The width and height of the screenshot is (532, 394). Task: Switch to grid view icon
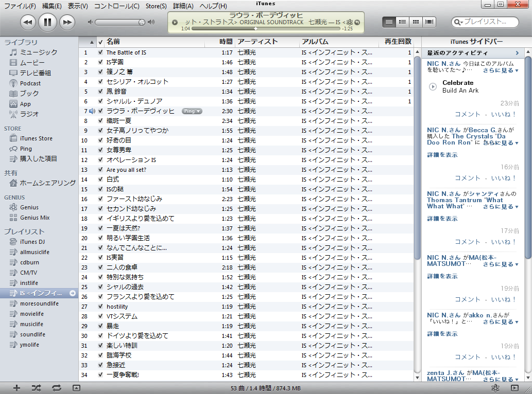416,22
